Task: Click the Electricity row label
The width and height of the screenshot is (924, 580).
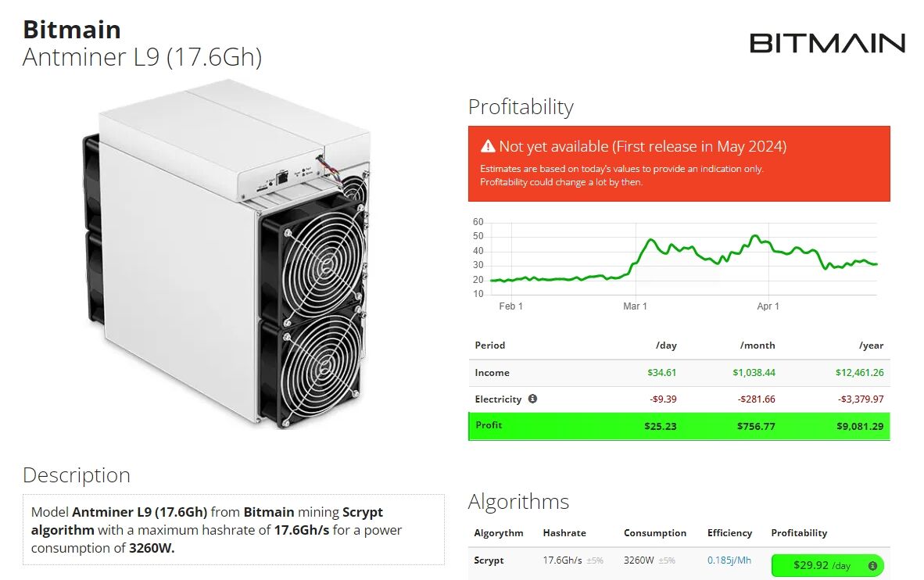Action: (x=498, y=399)
